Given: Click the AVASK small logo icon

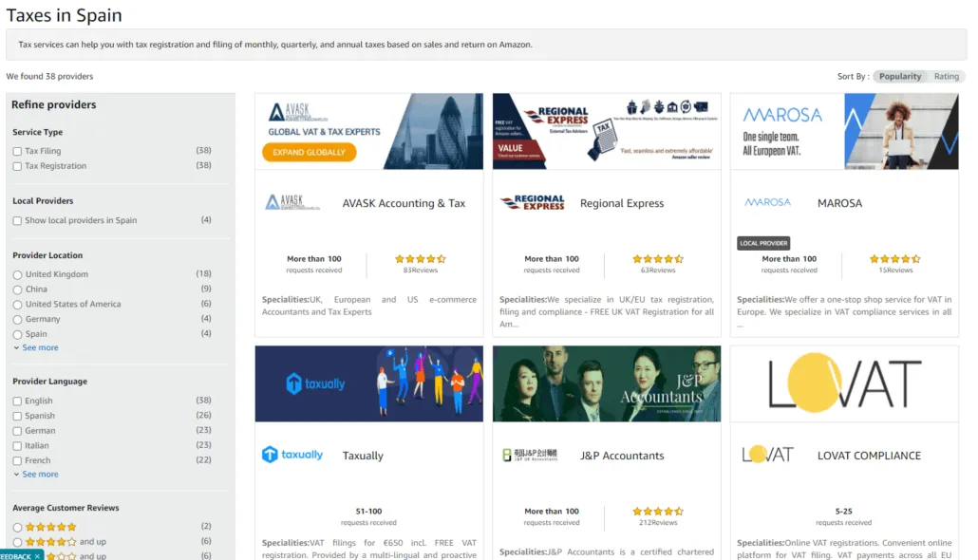Looking at the screenshot, I should click(x=292, y=203).
